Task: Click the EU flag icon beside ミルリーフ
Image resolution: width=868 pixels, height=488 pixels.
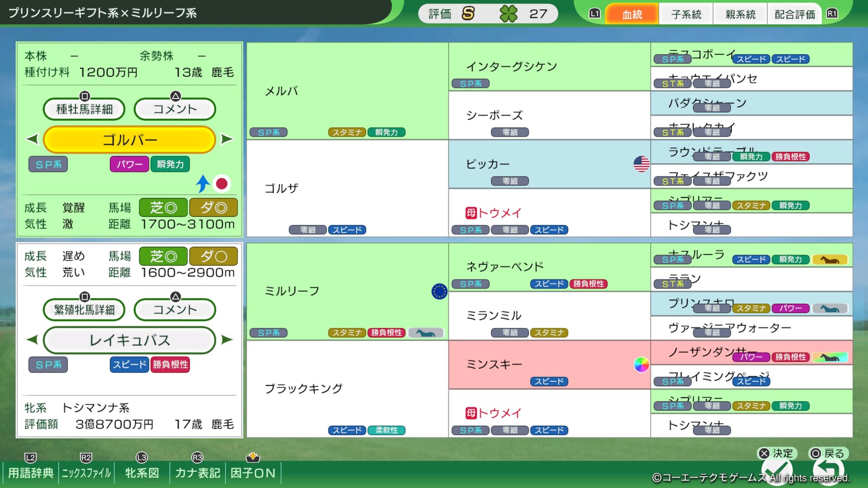Action: coord(439,291)
